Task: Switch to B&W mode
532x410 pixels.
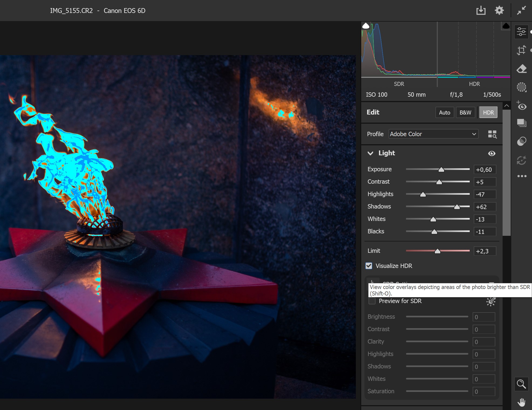Action: pyautogui.click(x=465, y=112)
